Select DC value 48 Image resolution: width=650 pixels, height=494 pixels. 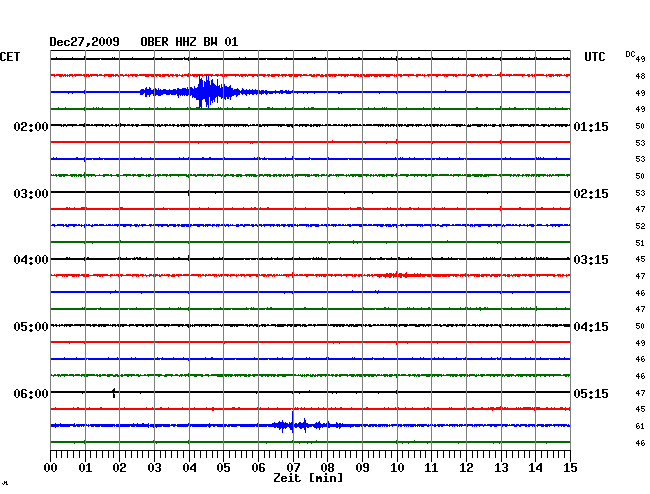[x=640, y=76]
